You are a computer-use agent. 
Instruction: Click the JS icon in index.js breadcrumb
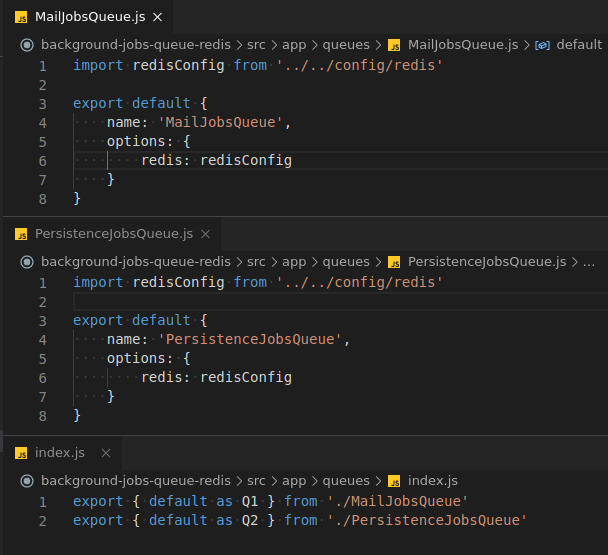pos(394,482)
